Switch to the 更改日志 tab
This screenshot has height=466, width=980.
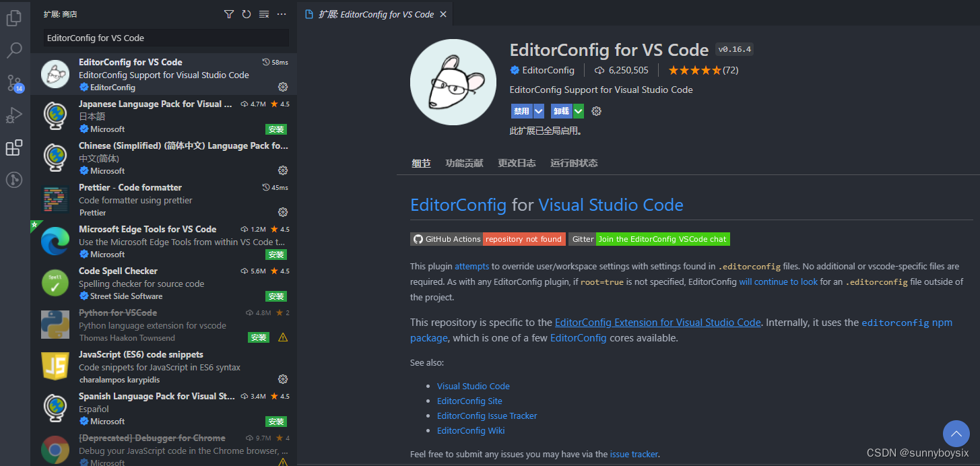pos(517,162)
